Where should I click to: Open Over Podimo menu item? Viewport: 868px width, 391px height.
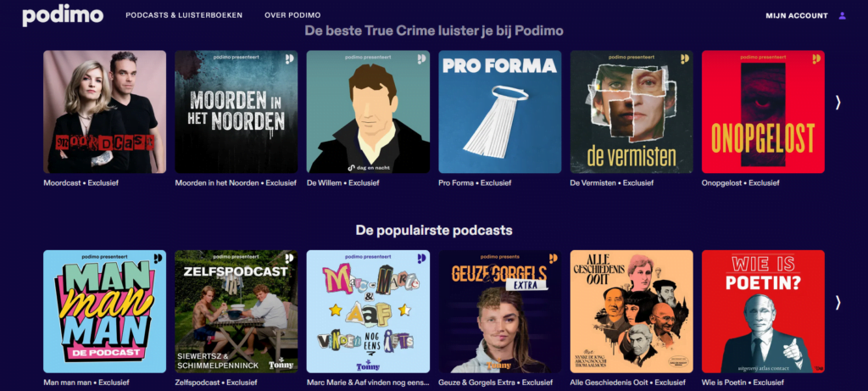[292, 15]
